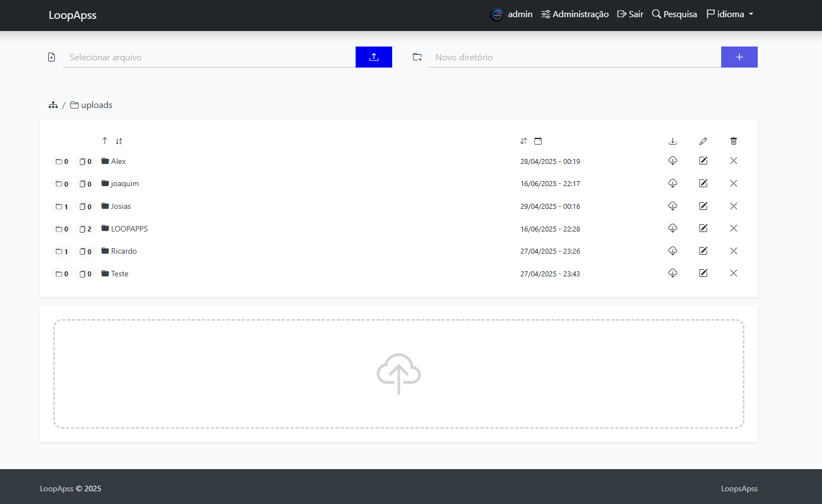This screenshot has width=822, height=504.
Task: Click the plus button to create a new directory
Action: 739,56
